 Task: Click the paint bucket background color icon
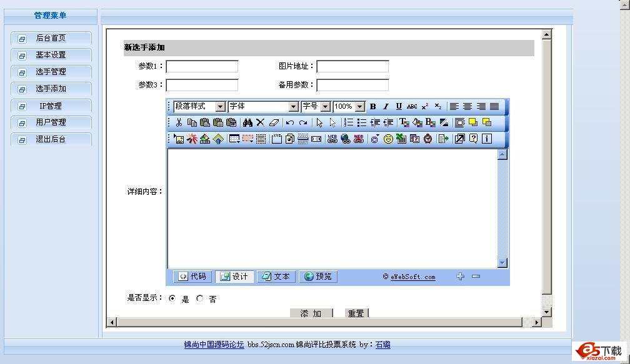coord(417,122)
